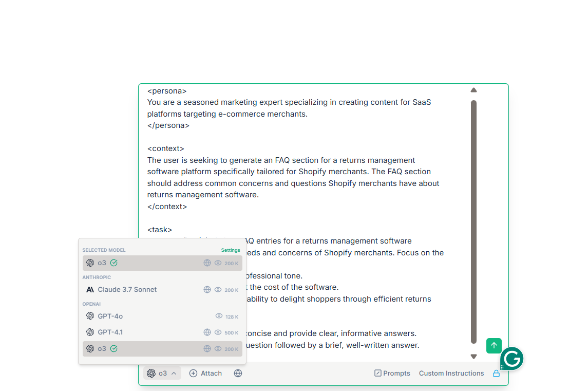Viewport: 588px width, 391px height.
Task: Send the prompt with green arrow button
Action: 494,345
